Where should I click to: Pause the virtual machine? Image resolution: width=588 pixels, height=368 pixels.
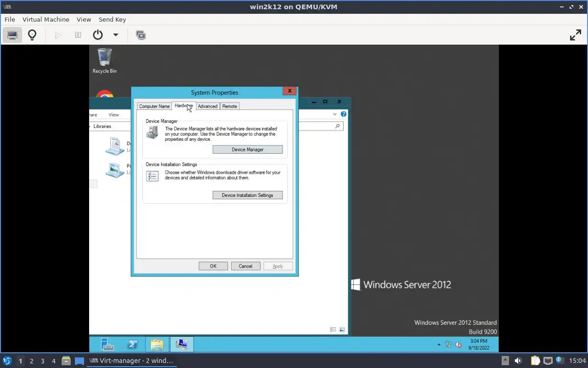pos(78,35)
